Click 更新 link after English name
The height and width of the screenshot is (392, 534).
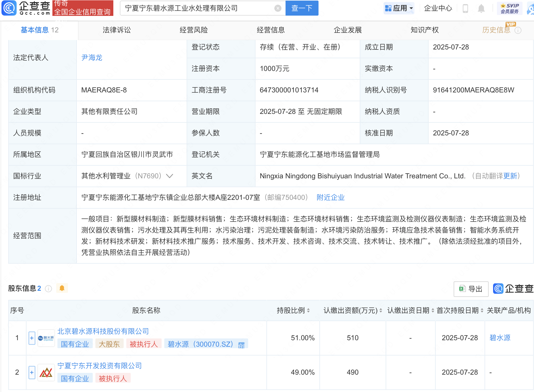click(x=510, y=176)
